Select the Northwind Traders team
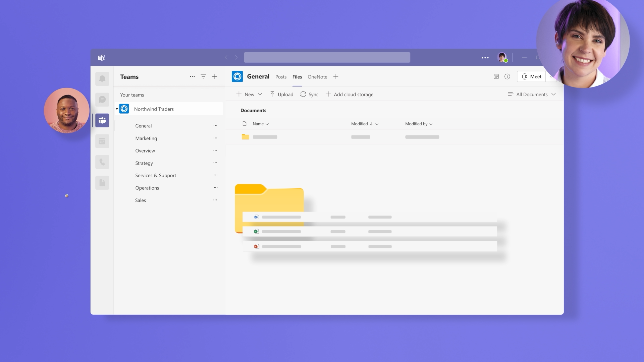Image resolution: width=644 pixels, height=362 pixels. pos(169,109)
